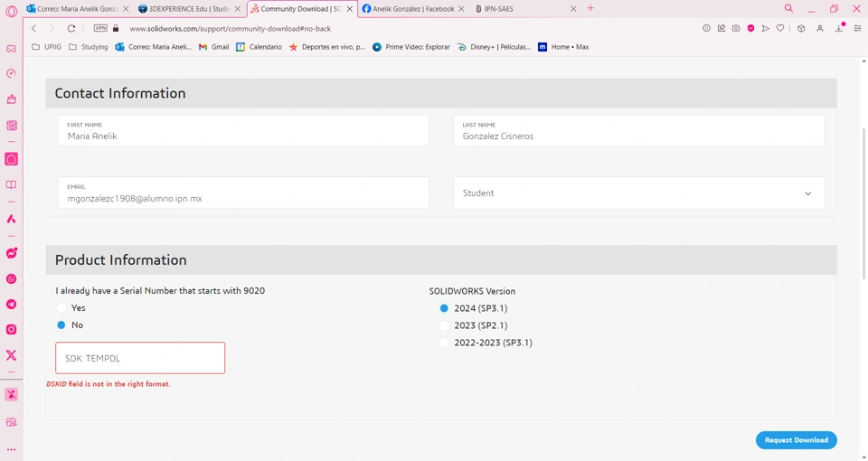This screenshot has width=868, height=461.
Task: Go back to previous page
Action: click(x=33, y=28)
